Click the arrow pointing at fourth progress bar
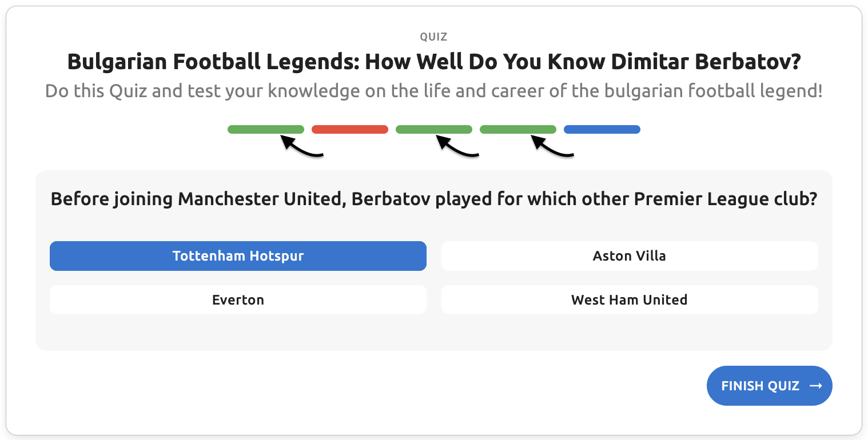This screenshot has height=440, width=868. pos(553,148)
